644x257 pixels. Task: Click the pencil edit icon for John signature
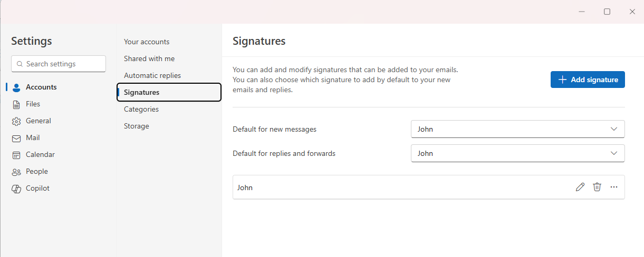tap(580, 187)
